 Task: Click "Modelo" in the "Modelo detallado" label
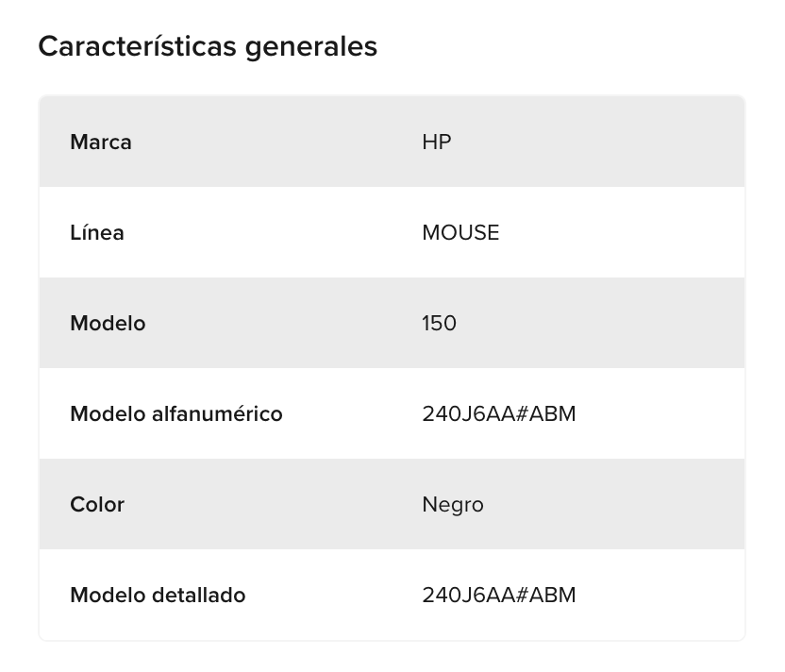point(108,596)
